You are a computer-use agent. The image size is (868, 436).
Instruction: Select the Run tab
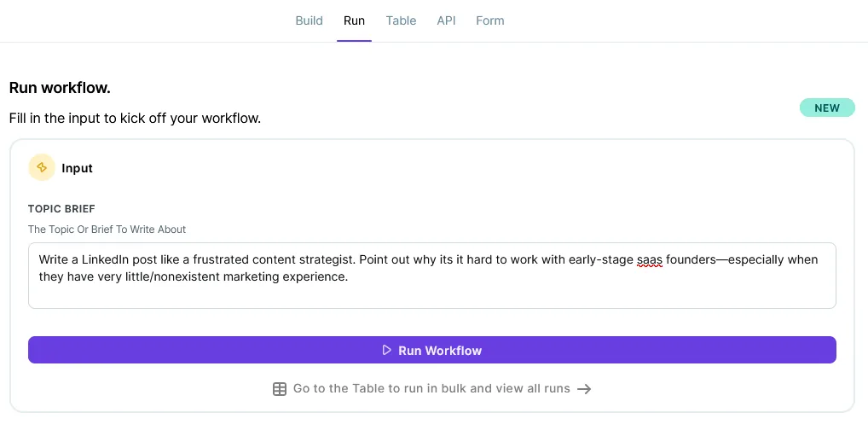(x=355, y=20)
